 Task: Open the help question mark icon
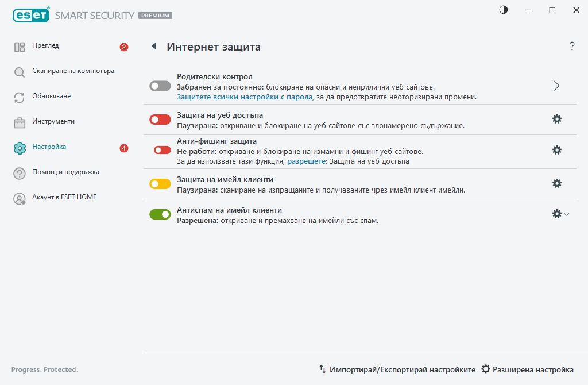[x=572, y=47]
